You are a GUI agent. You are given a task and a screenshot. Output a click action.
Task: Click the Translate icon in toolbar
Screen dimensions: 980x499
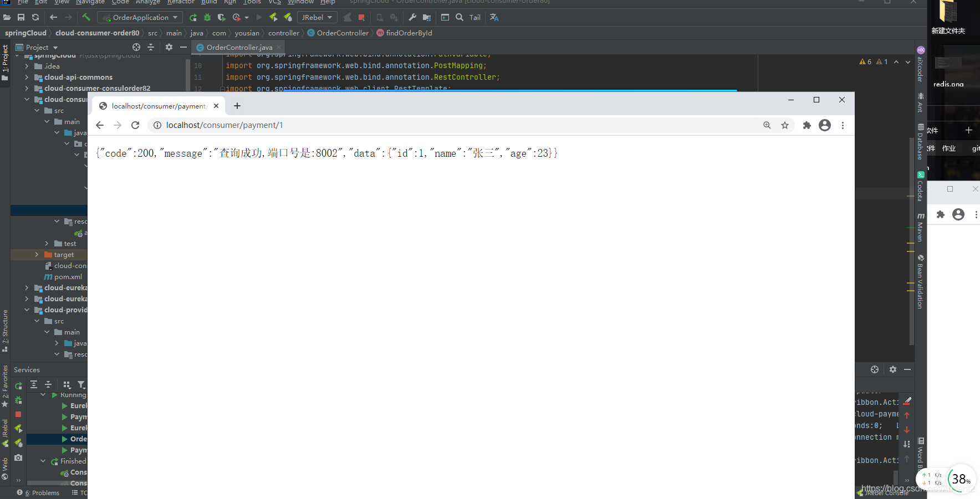pos(494,17)
